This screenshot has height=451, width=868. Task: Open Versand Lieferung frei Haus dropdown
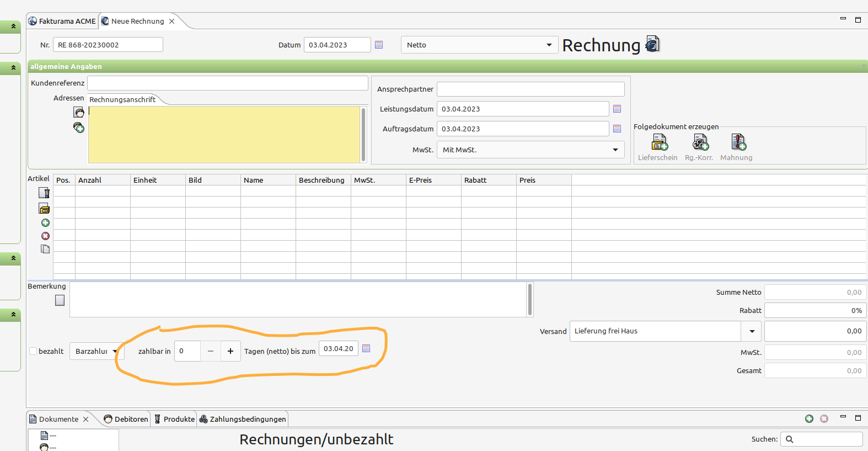[665, 331]
